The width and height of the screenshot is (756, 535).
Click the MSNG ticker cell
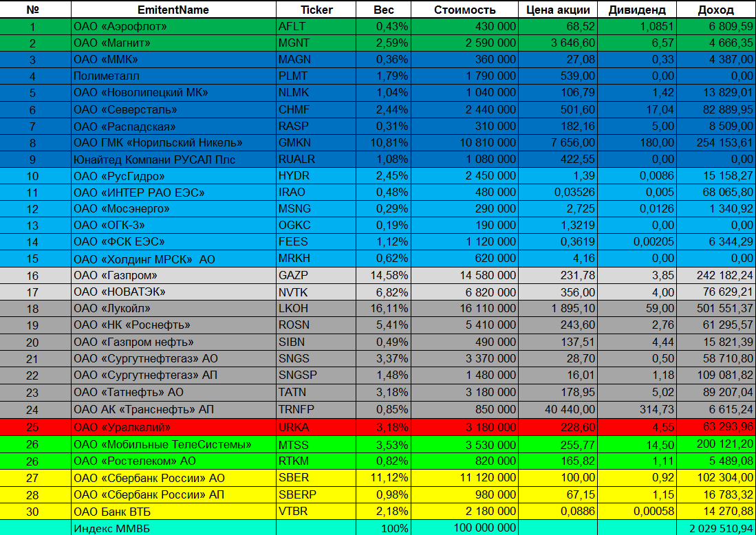click(x=316, y=208)
